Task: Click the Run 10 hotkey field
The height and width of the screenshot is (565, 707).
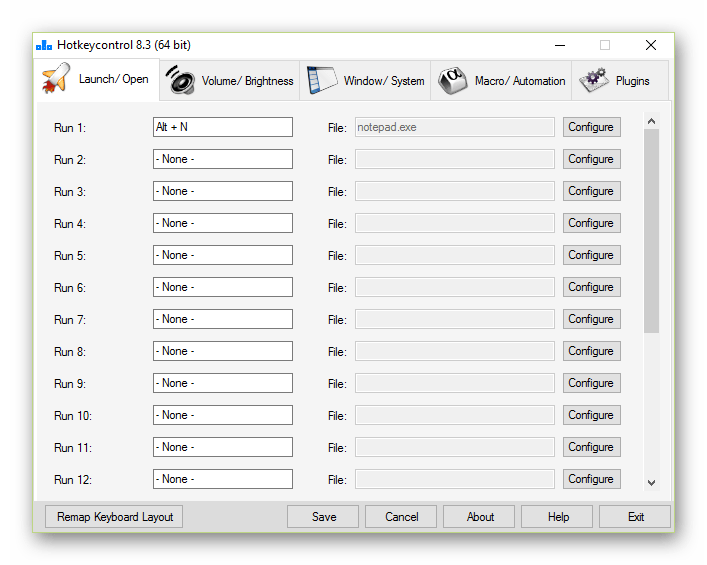Action: 223,415
